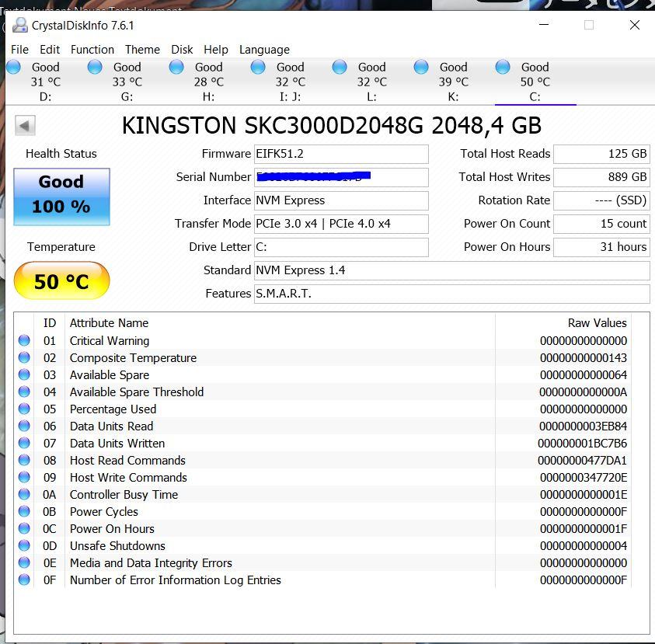Open the Help menu
The width and height of the screenshot is (655, 644).
(x=216, y=49)
